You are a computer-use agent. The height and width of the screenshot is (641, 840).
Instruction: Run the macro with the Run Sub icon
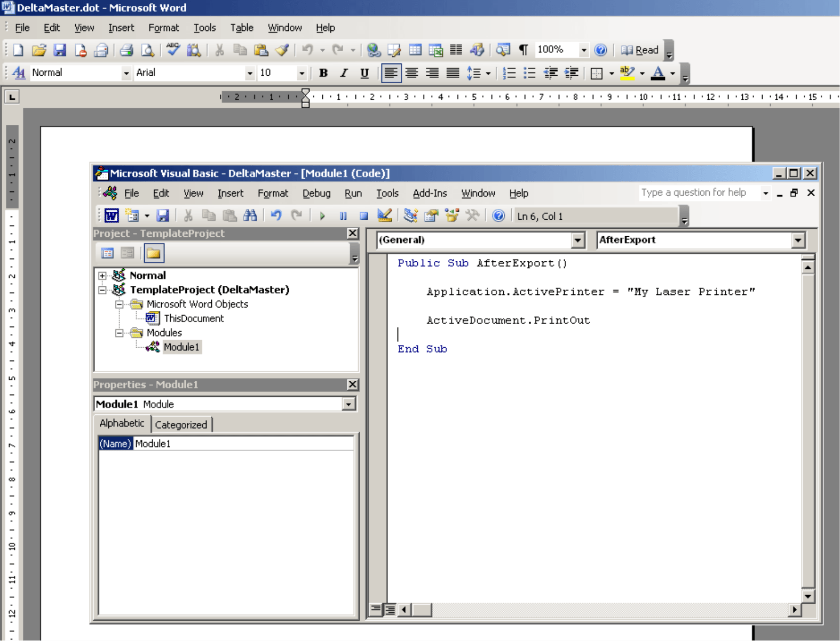[x=322, y=216]
